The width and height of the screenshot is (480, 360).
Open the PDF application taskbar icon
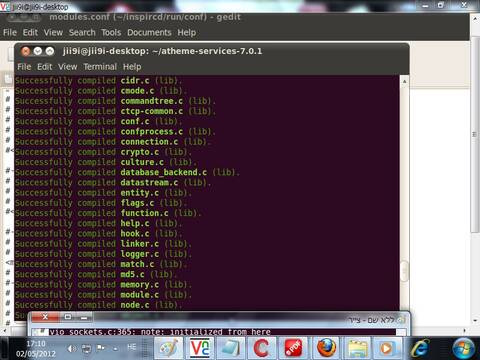pos(293,348)
